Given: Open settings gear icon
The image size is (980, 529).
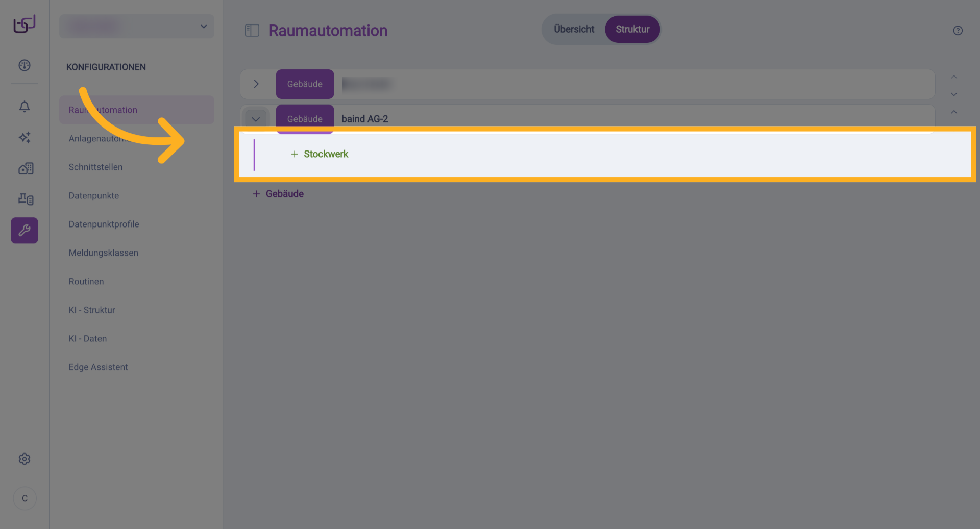Looking at the screenshot, I should 24,459.
